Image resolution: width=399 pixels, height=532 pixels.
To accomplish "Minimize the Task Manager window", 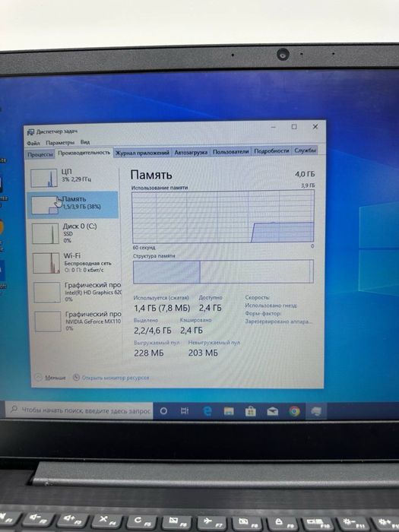I will point(274,127).
